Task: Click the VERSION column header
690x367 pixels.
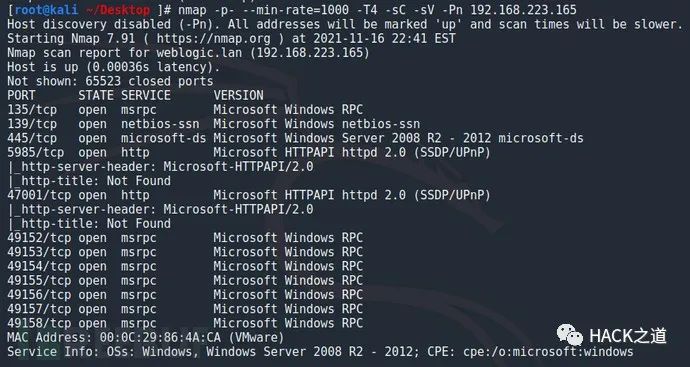Action: click(239, 95)
